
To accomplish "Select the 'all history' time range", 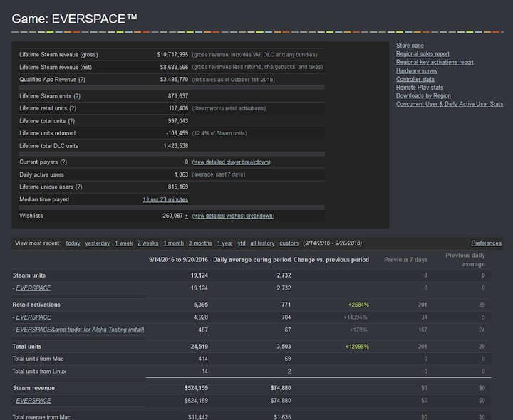I will tap(262, 243).
